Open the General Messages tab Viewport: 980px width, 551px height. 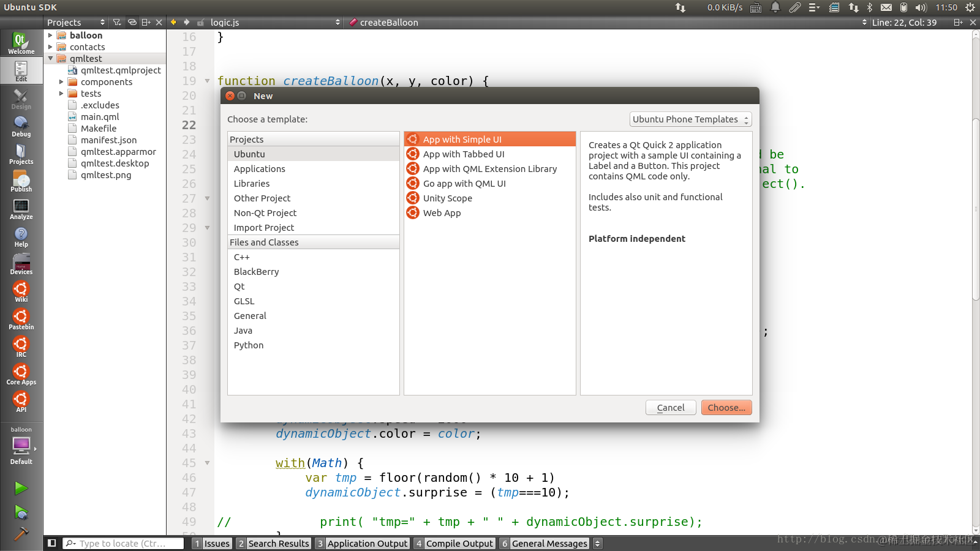(x=544, y=543)
